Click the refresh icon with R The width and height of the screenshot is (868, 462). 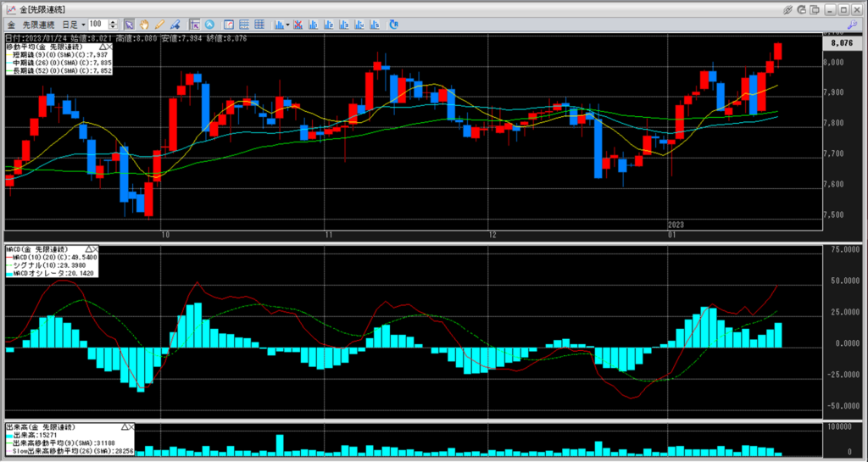click(x=800, y=8)
